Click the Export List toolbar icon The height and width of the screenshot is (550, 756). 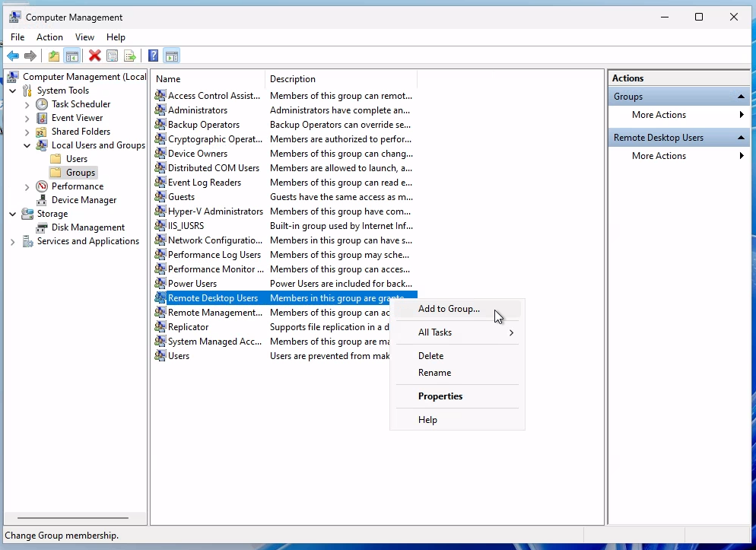(x=130, y=56)
